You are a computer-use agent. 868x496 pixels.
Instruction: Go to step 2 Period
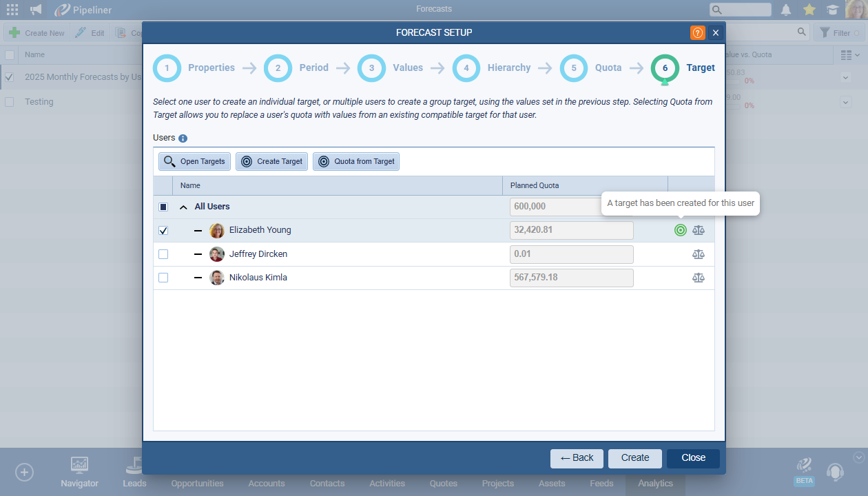(278, 68)
